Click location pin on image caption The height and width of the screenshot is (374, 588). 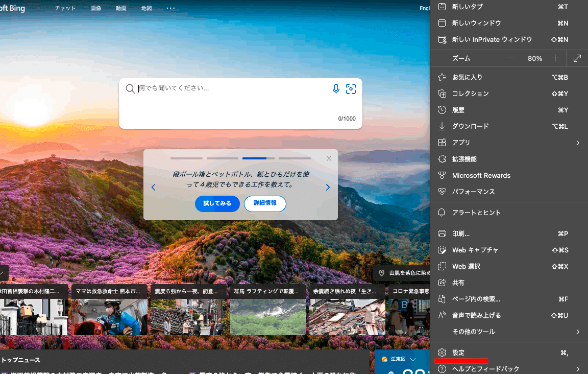[381, 273]
